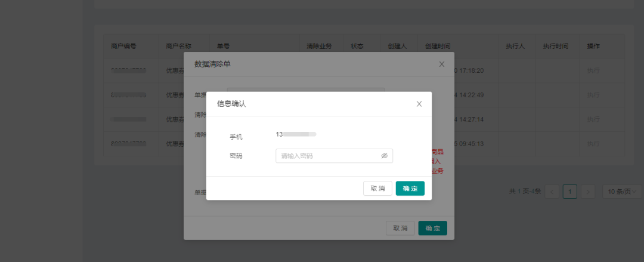
Task: Click the 执行时间 column header
Action: click(555, 46)
